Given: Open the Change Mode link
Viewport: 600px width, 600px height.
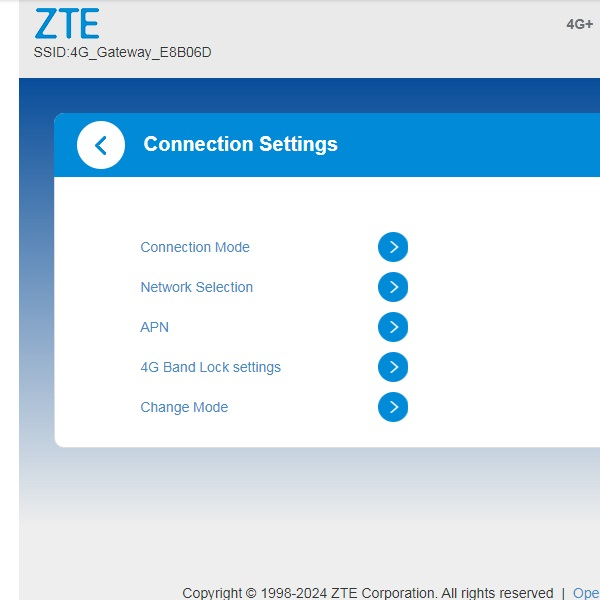Looking at the screenshot, I should pos(184,407).
